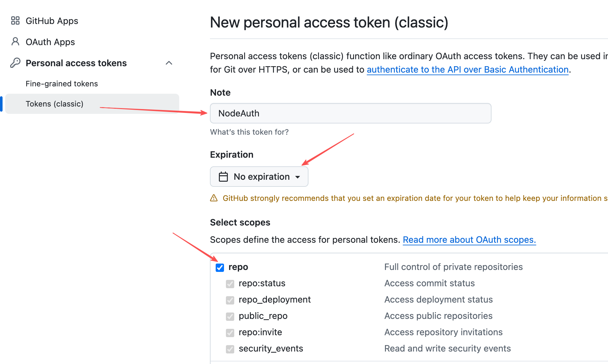Open the GitHub Apps settings page
The height and width of the screenshot is (364, 608).
pyautogui.click(x=52, y=21)
